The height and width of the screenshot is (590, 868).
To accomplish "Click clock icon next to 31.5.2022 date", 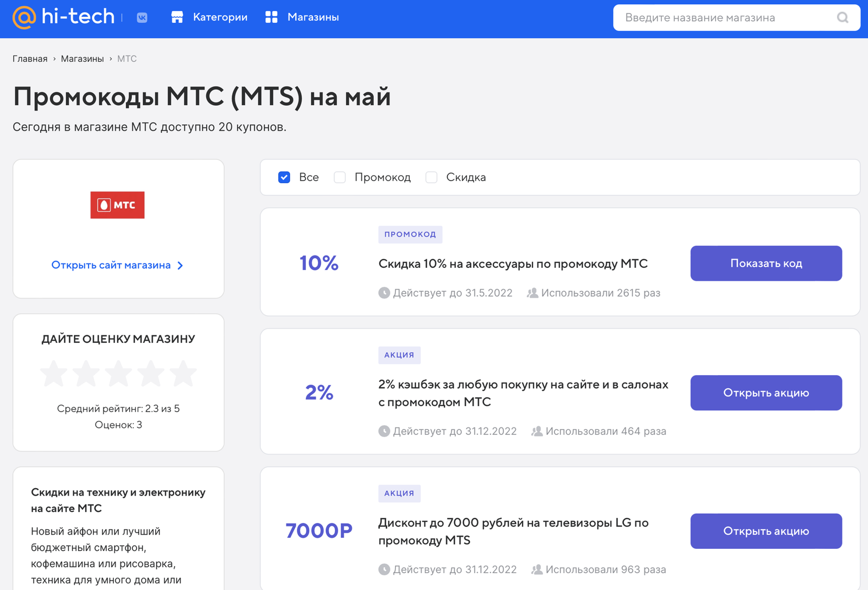I will [x=384, y=293].
